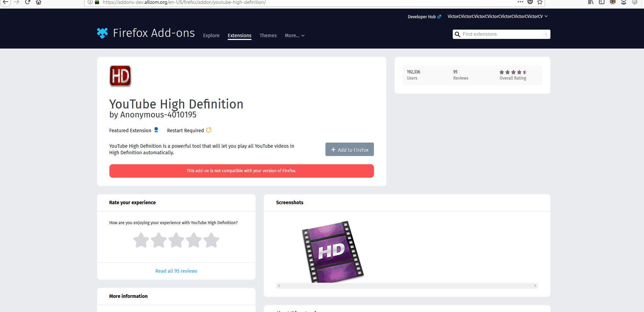Click the Add to Firefox button

coord(350,149)
